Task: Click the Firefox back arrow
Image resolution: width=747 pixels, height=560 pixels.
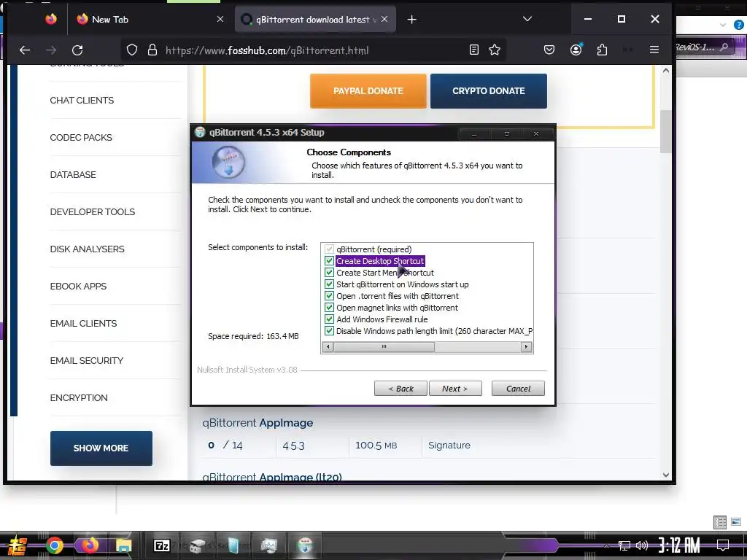Action: (x=25, y=50)
